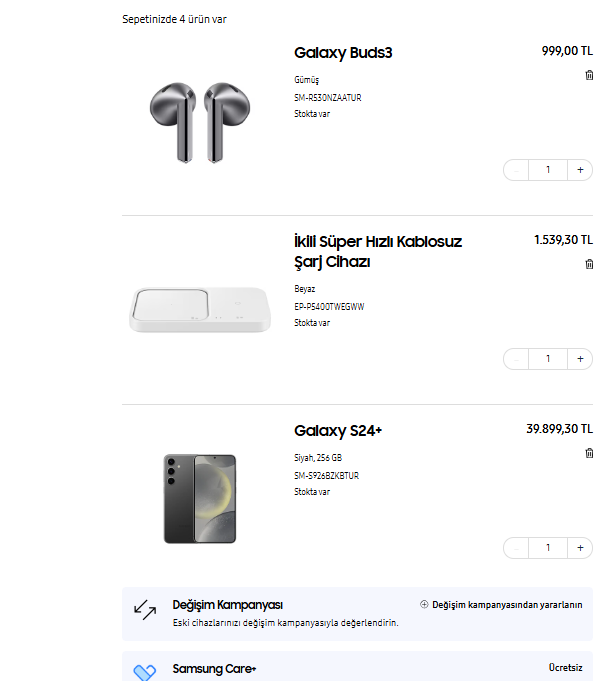This screenshot has height=681, width=604.
Task: Click trash icon for Galaxy S24+
Action: pyautogui.click(x=589, y=453)
